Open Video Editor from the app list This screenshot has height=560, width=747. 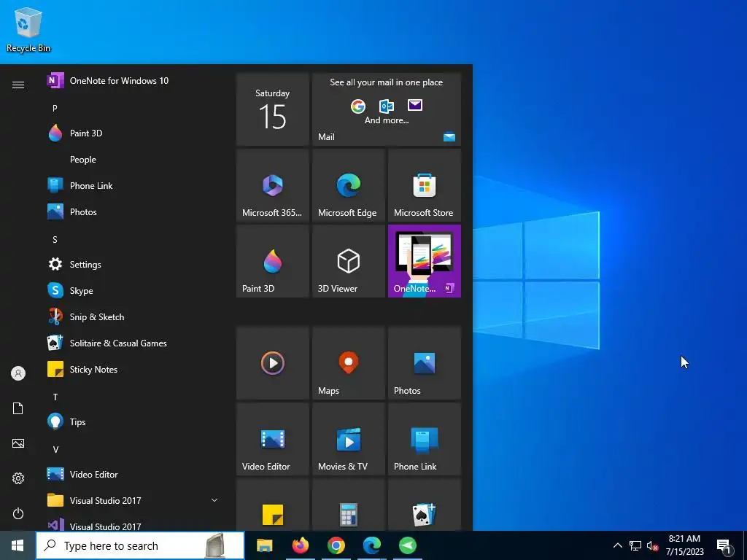(x=133, y=474)
